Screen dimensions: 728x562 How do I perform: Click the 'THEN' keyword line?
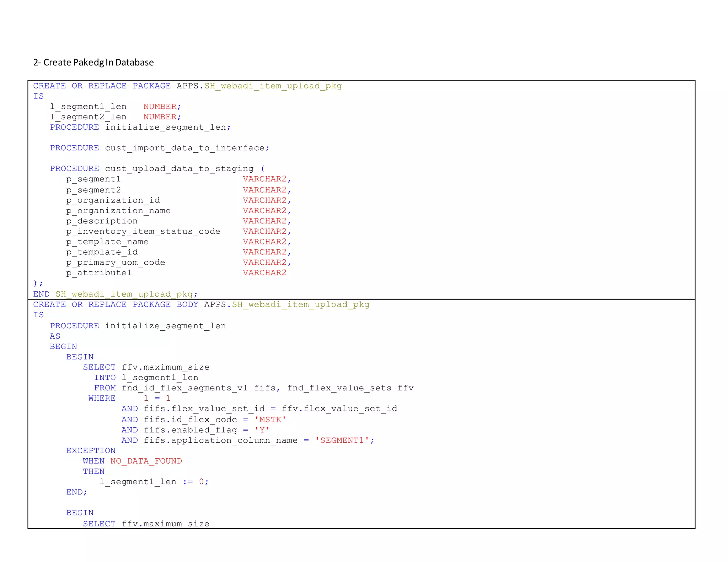94,471
